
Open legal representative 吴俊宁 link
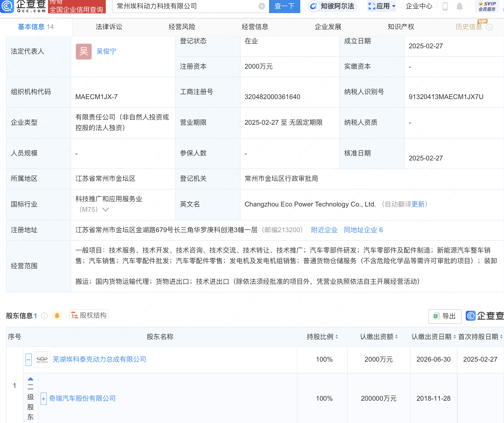tap(106, 51)
